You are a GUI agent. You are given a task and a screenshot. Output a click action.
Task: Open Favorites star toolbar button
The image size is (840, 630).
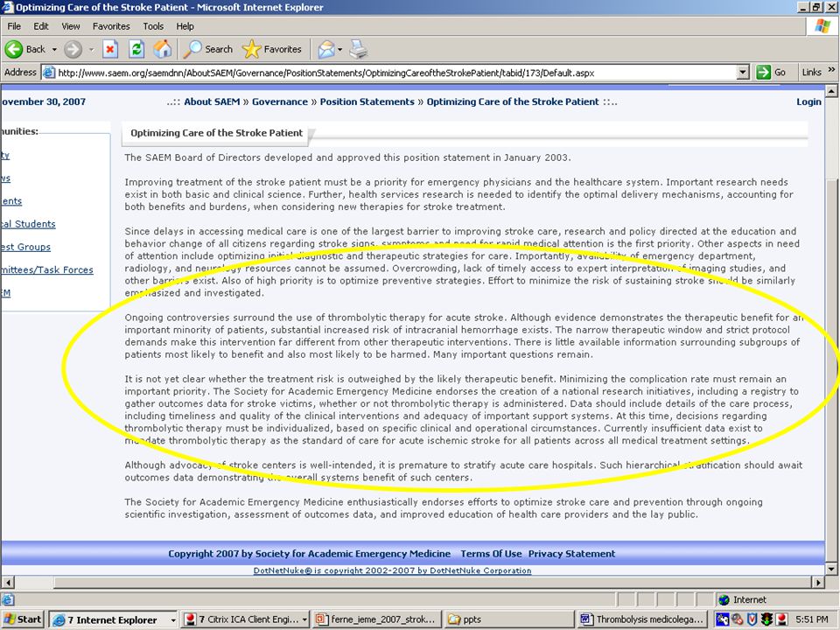click(272, 49)
